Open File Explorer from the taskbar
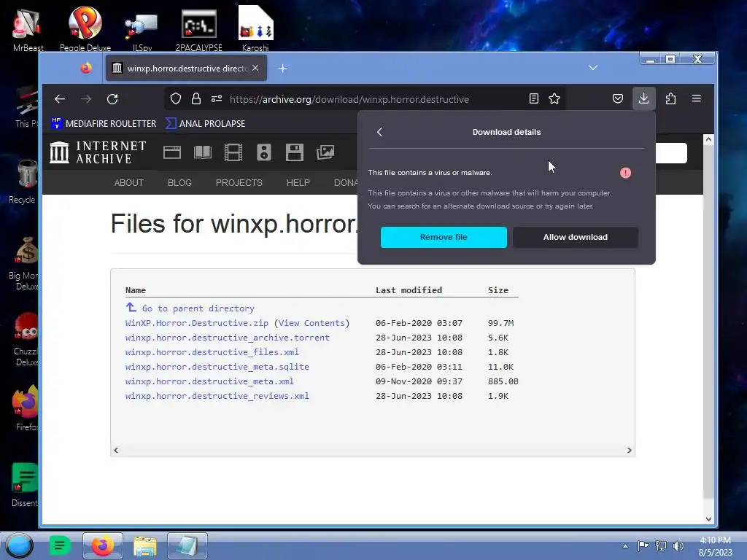This screenshot has width=747, height=560. pyautogui.click(x=145, y=545)
